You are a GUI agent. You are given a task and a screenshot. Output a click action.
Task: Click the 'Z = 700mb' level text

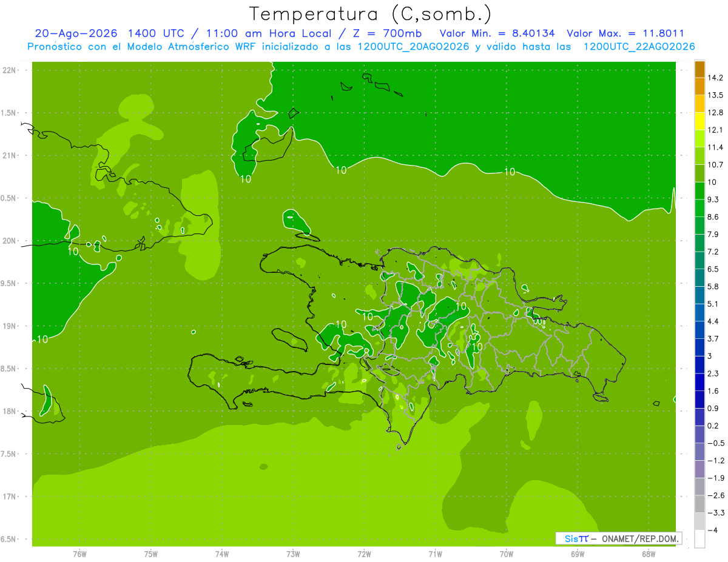click(x=388, y=33)
